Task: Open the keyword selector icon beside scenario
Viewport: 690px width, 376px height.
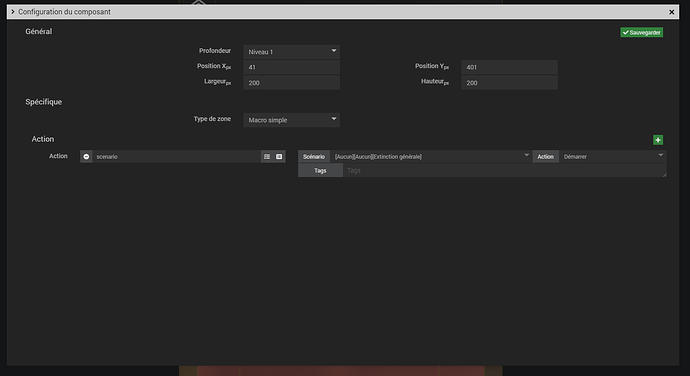Action: [x=279, y=156]
